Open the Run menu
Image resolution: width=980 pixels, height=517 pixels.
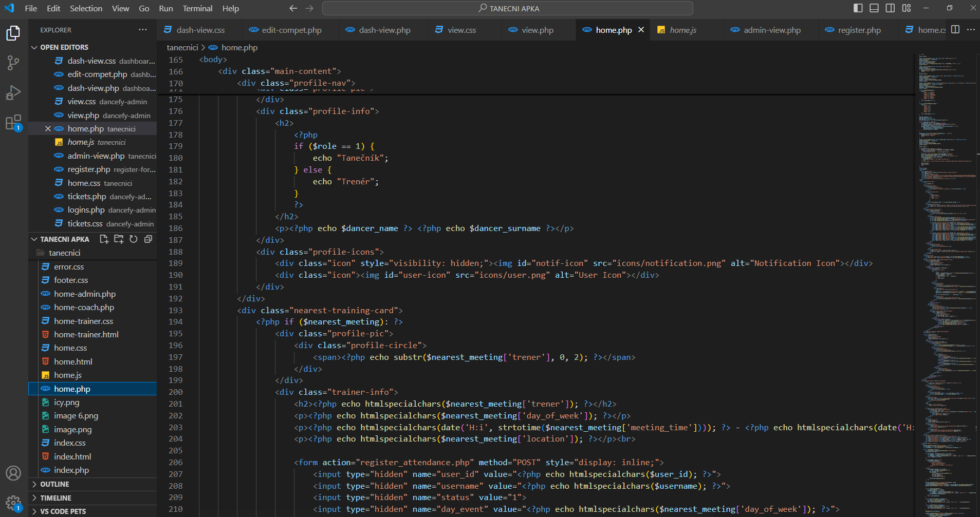point(166,8)
